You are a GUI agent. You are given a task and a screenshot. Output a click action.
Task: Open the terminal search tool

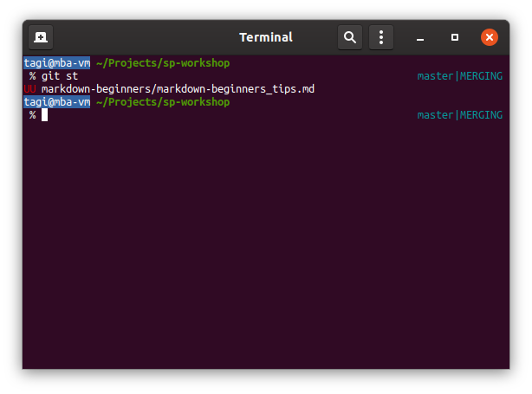click(x=350, y=37)
